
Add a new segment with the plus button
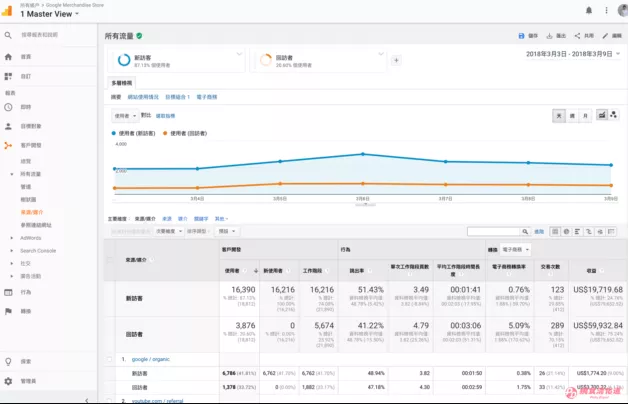coord(396,60)
